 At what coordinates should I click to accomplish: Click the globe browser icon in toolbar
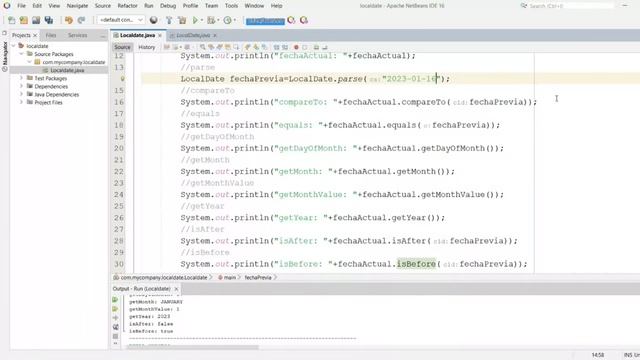pos(153,20)
